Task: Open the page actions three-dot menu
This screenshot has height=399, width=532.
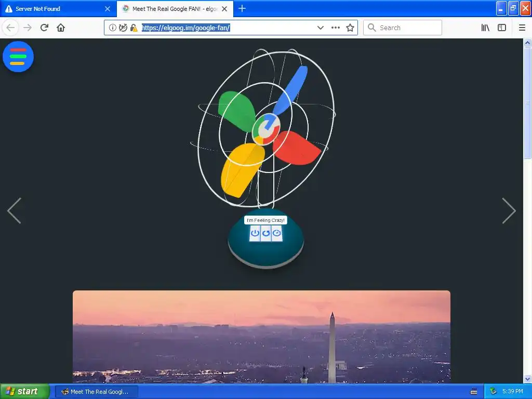Action: tap(336, 28)
